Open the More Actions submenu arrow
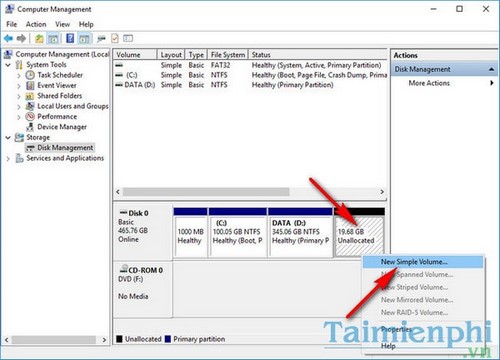Screen dimensions: 500x360 coord(492,83)
